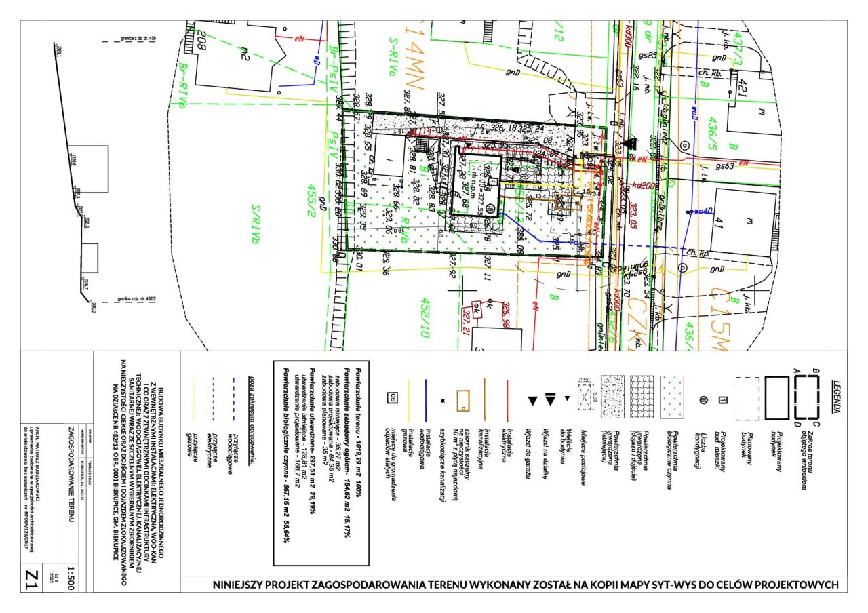Click the barred triangle for 'Wjazd na działkę'
Viewport: 868px width, 613px height.
click(x=550, y=399)
